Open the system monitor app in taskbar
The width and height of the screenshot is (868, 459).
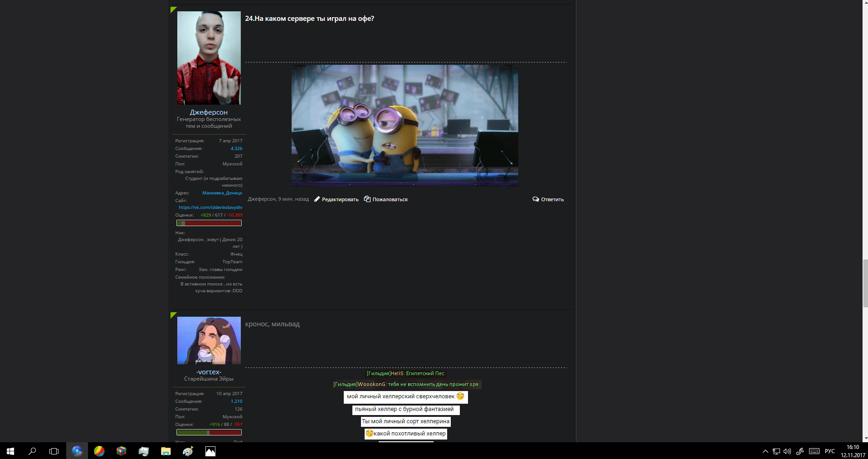pyautogui.click(x=144, y=451)
